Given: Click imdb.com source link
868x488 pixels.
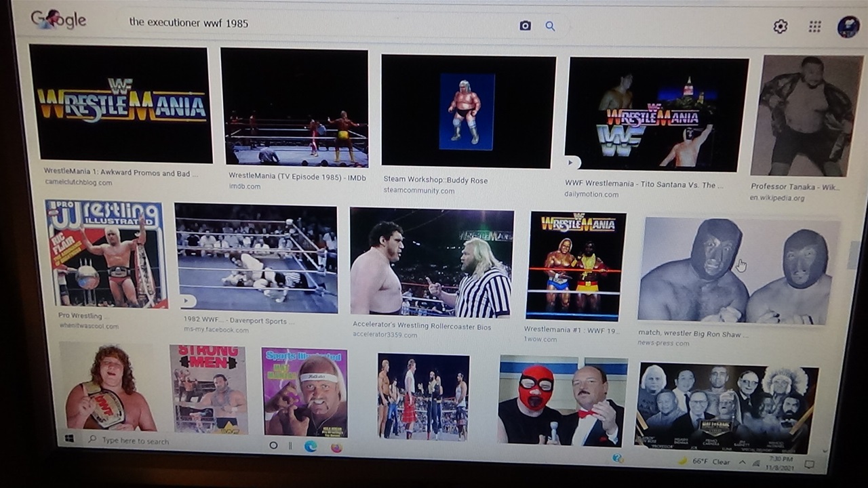Looking at the screenshot, I should (x=245, y=186).
